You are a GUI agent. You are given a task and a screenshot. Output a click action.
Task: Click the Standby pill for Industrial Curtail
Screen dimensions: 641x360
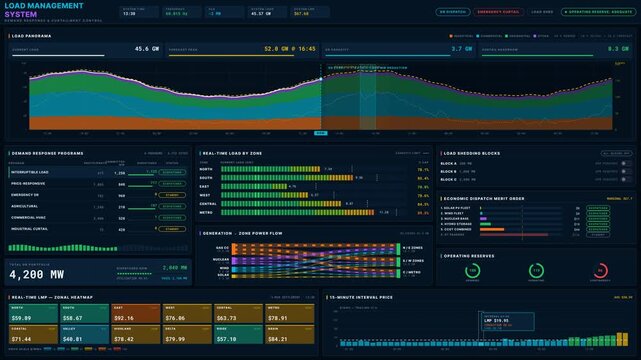tap(172, 229)
